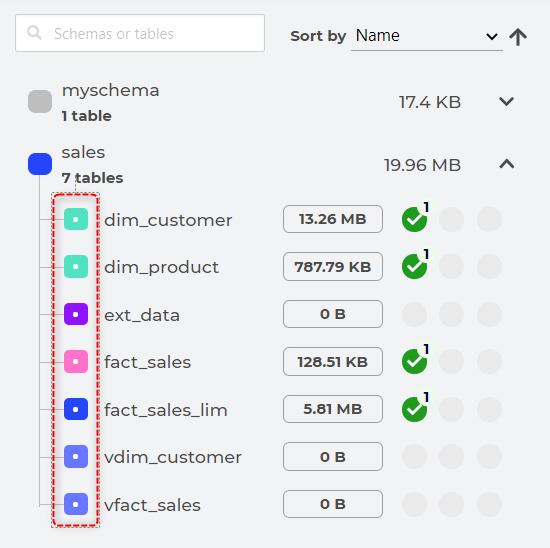
Task: Toggle ascending sort order arrow
Action: tap(518, 36)
